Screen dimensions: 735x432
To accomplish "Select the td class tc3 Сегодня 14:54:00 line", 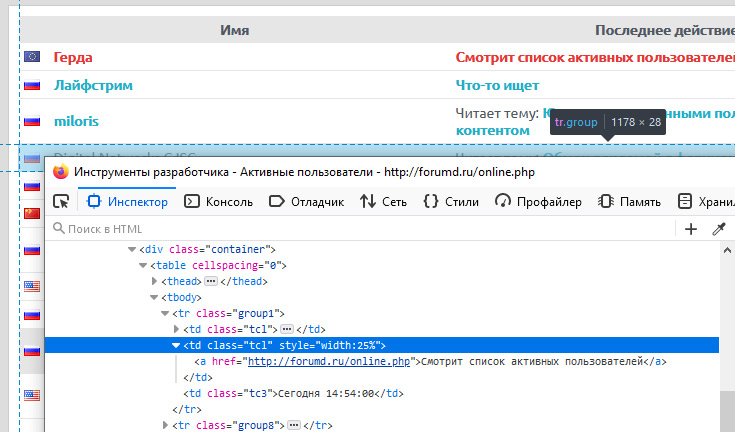I will click(x=293, y=394).
